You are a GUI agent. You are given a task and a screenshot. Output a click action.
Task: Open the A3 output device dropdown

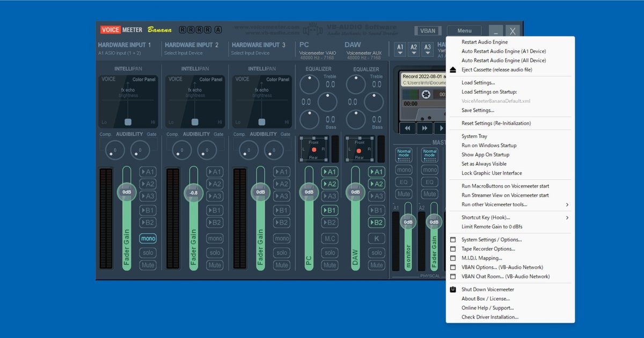[427, 49]
